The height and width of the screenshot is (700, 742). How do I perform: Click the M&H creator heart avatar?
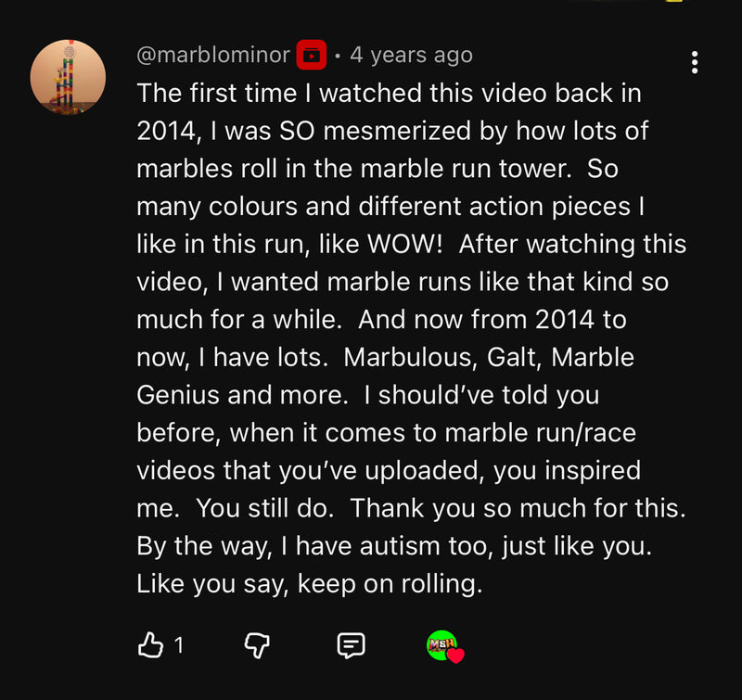pos(442,644)
